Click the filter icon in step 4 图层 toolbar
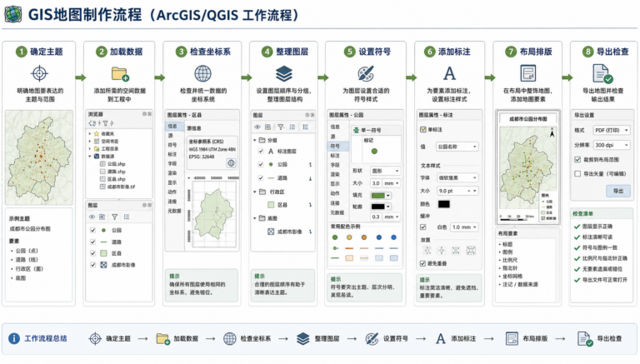Screen dimensions: 640x364 pos(281,127)
